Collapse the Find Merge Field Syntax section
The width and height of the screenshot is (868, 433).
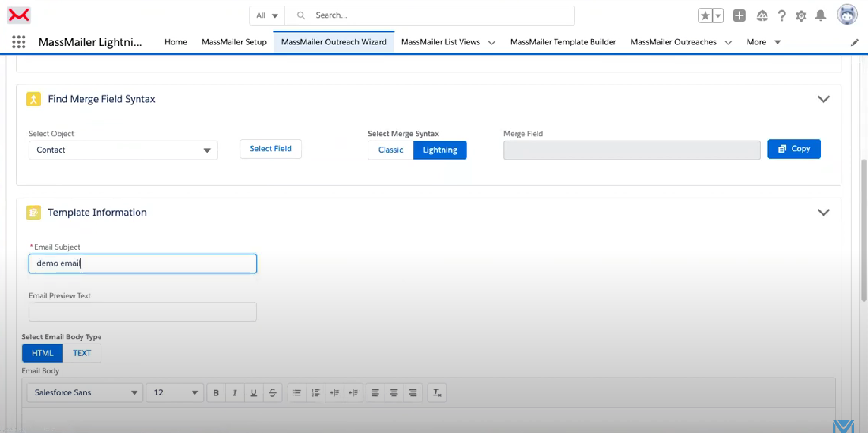click(823, 99)
